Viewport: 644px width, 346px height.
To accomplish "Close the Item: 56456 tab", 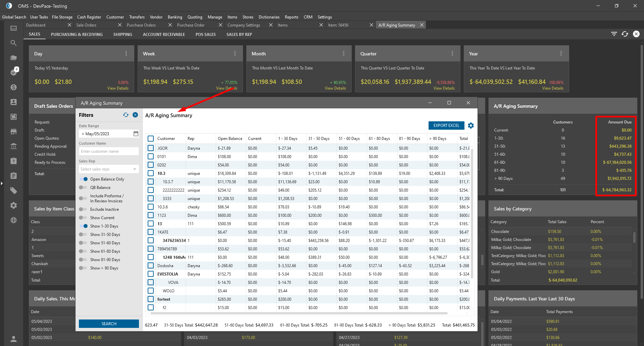I will tap(371, 25).
